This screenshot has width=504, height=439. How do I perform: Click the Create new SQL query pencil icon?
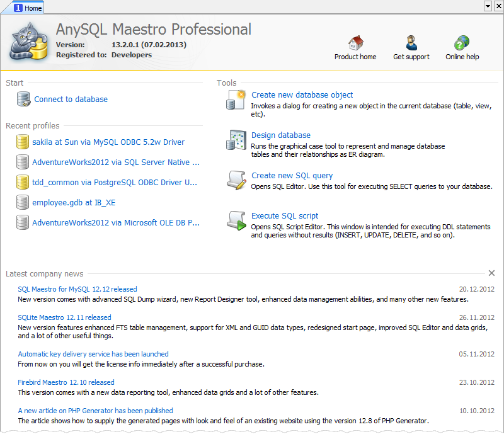click(x=236, y=180)
